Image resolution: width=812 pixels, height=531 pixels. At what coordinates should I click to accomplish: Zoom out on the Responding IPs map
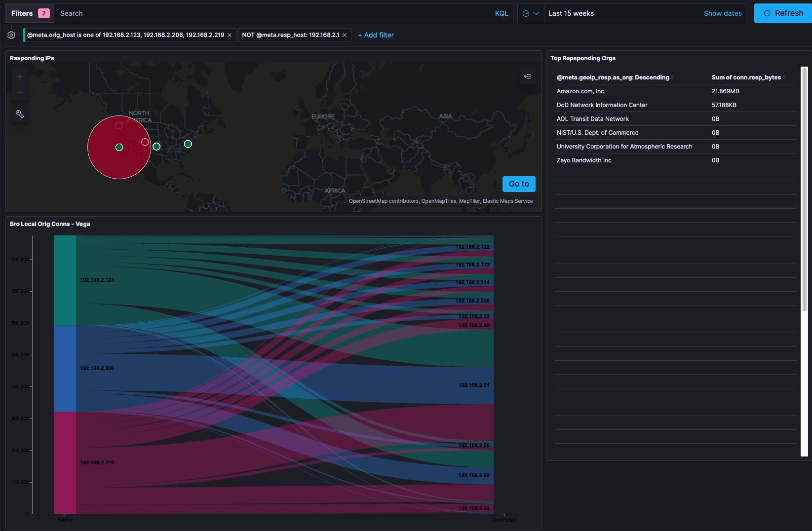(x=20, y=92)
